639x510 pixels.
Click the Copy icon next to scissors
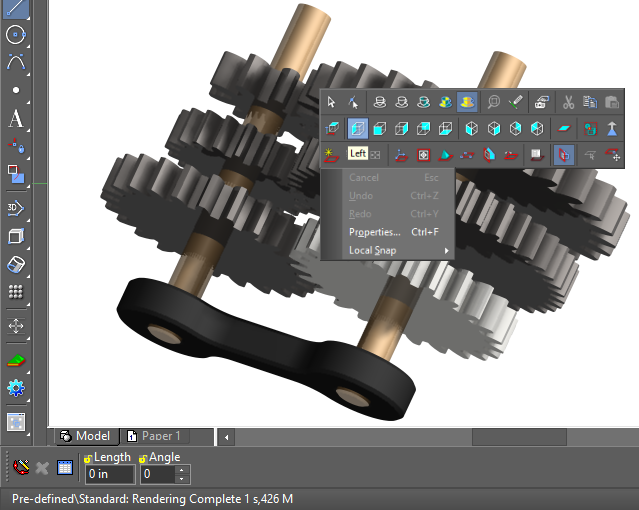(590, 102)
